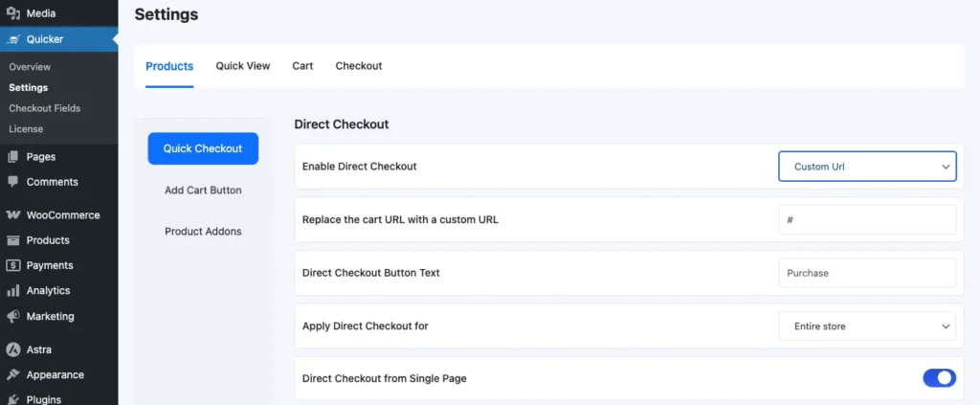Focus the Direct Checkout Button Text field
980x405 pixels.
click(867, 273)
